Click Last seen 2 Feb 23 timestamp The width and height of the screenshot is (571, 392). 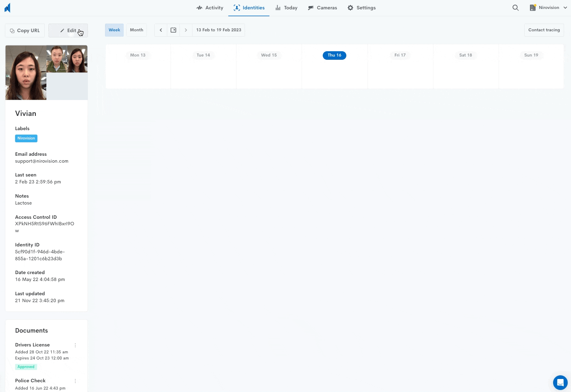pos(38,182)
